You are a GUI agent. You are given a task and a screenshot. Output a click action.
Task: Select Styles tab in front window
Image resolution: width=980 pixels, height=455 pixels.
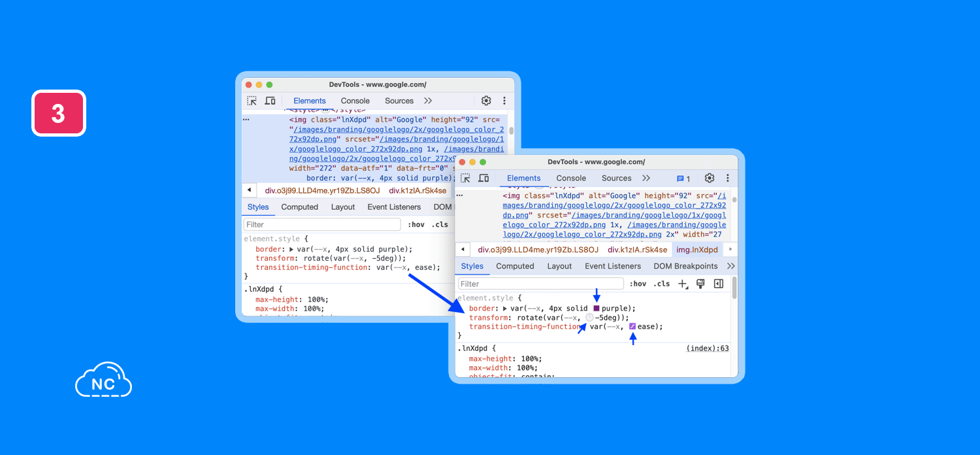pyautogui.click(x=472, y=266)
